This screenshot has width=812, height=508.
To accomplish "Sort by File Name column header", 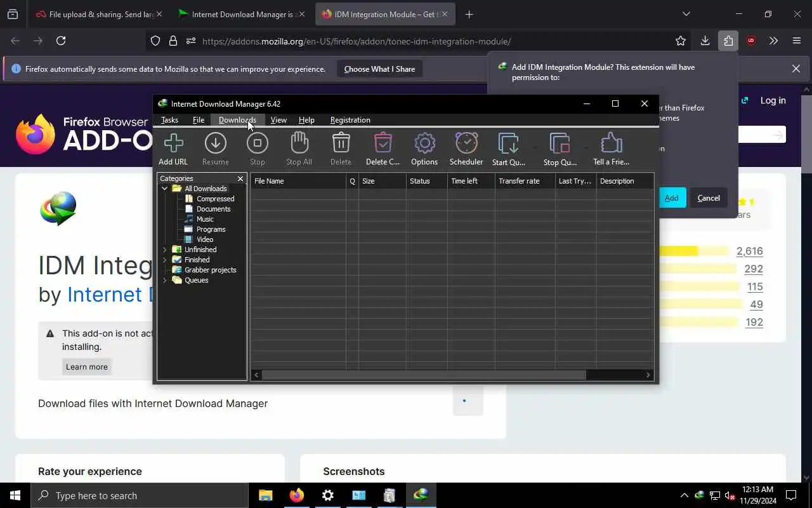I will coord(298,181).
